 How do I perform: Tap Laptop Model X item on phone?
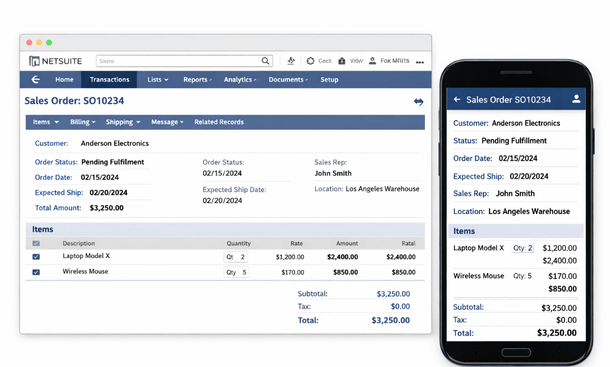[x=479, y=248]
